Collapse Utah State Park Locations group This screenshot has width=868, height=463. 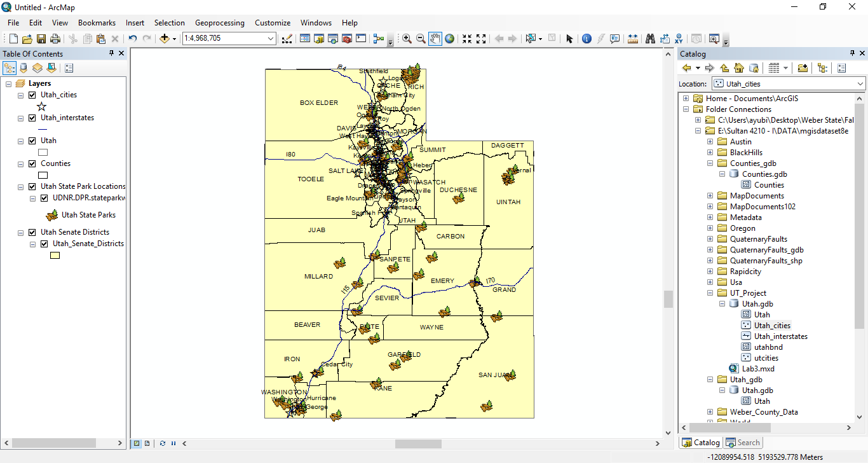[21, 186]
